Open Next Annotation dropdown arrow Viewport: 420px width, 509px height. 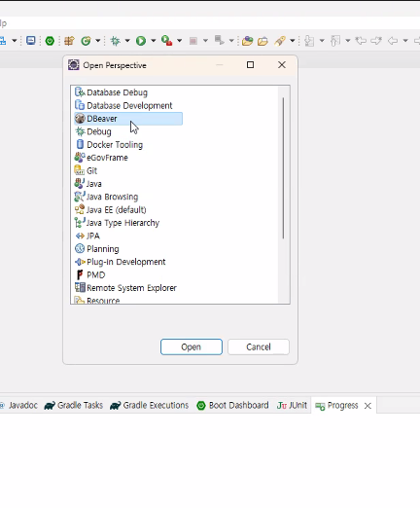pos(322,41)
